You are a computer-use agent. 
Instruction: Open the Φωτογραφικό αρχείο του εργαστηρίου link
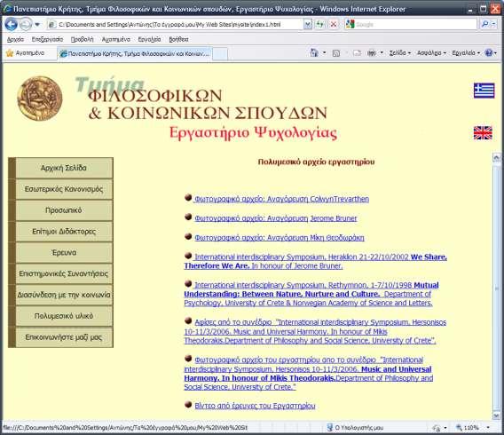pos(309,373)
